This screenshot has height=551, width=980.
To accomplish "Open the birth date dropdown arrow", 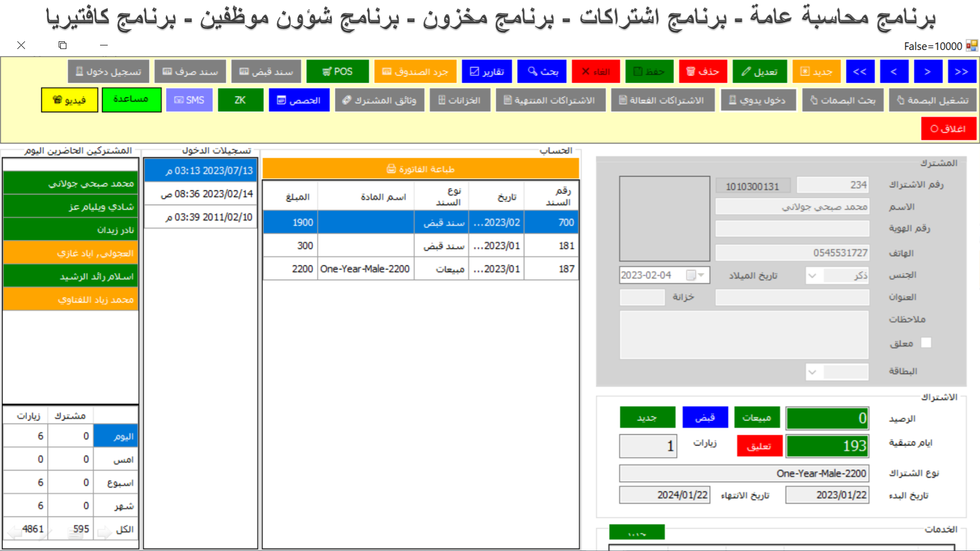I will (x=702, y=275).
